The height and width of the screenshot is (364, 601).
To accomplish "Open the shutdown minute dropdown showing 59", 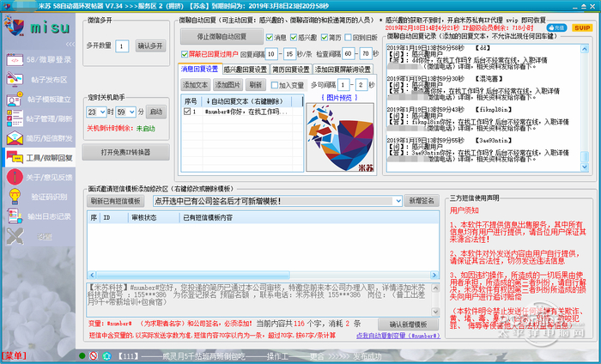I will [132, 112].
